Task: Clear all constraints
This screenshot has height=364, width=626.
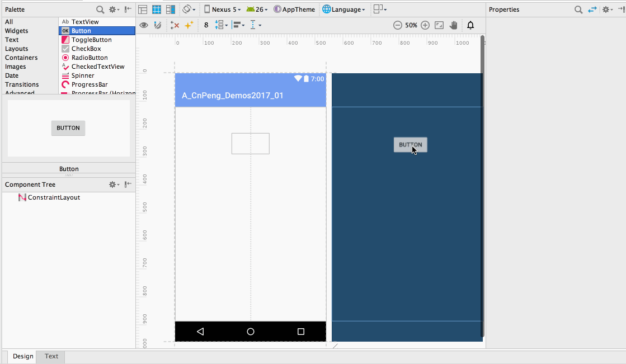Action: (x=175, y=25)
